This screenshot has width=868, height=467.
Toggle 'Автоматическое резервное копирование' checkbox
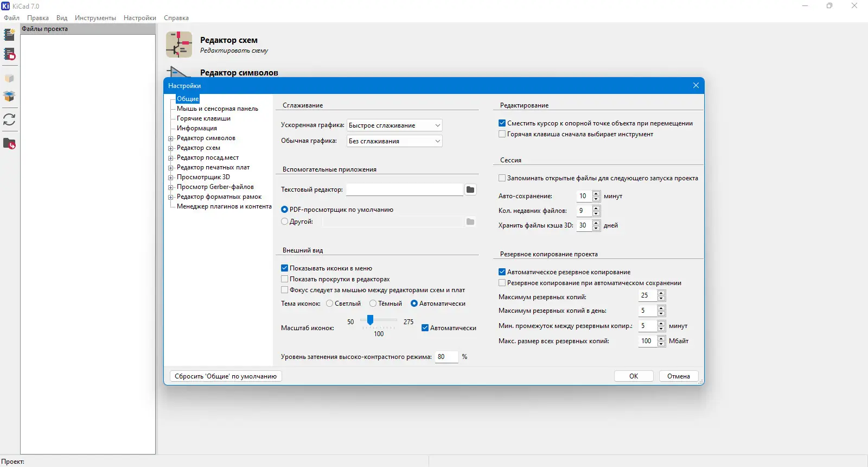click(502, 272)
